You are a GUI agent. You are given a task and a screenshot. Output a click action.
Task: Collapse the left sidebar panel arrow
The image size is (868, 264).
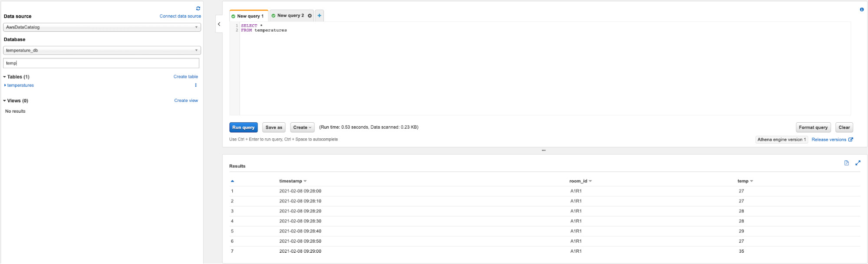219,24
